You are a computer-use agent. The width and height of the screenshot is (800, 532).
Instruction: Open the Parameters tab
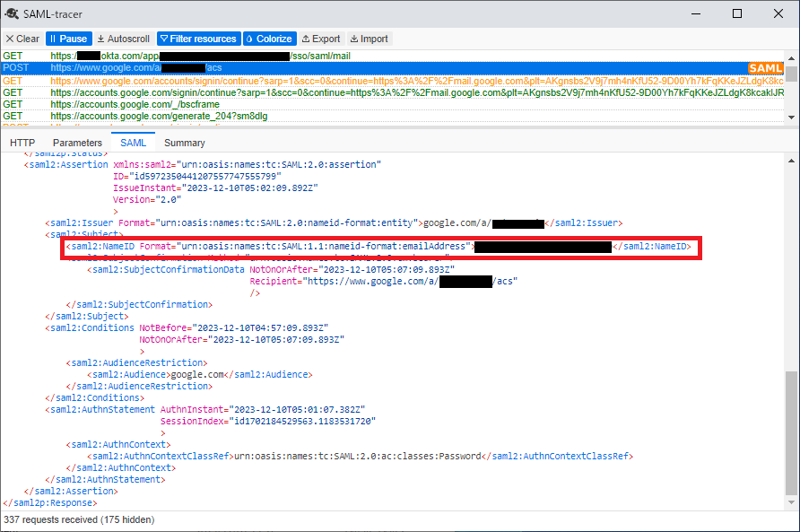[77, 142]
